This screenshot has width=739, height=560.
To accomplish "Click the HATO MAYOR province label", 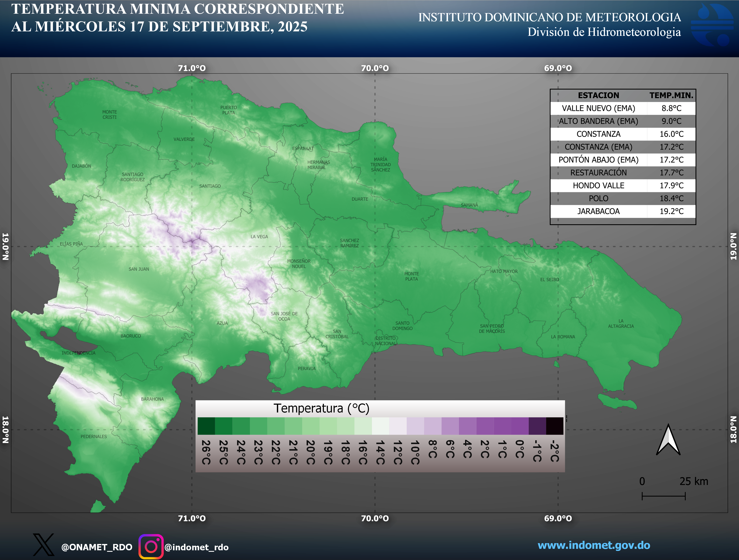I will pyautogui.click(x=504, y=271).
